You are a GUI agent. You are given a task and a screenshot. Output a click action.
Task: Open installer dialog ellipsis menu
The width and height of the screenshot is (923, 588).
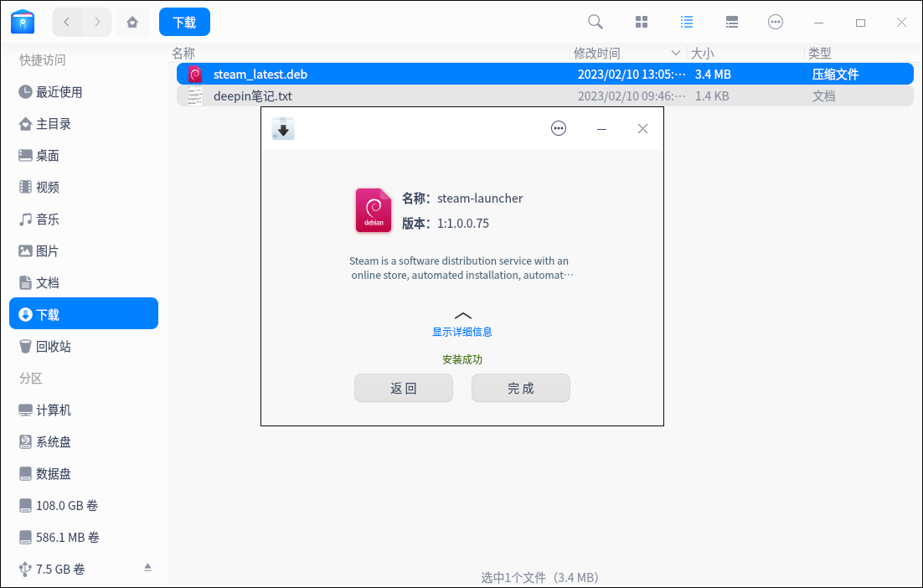(559, 128)
